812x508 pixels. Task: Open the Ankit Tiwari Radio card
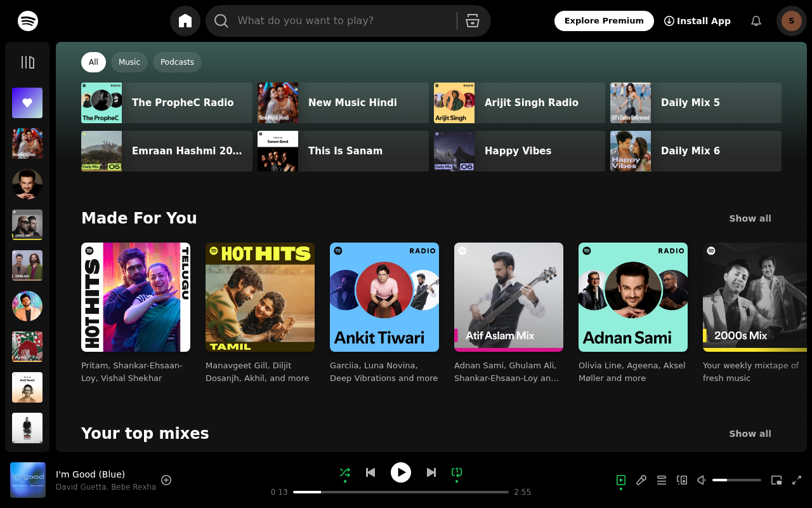[384, 297]
